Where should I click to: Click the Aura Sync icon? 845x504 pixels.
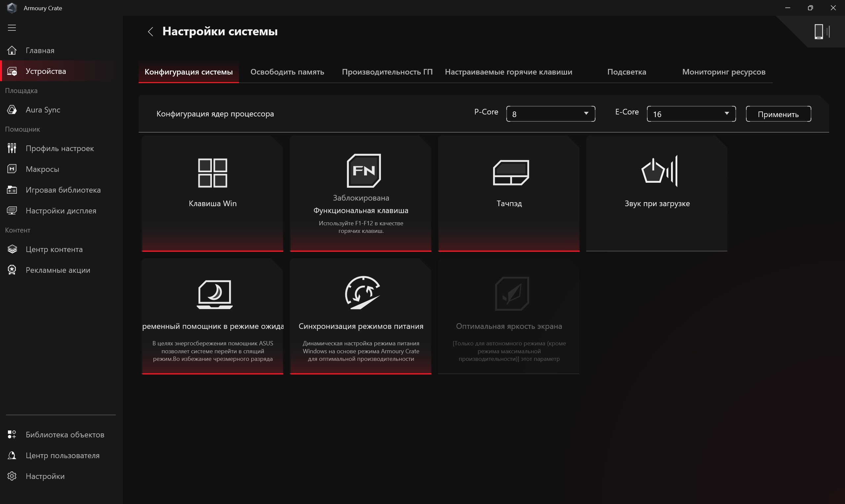tap(12, 110)
